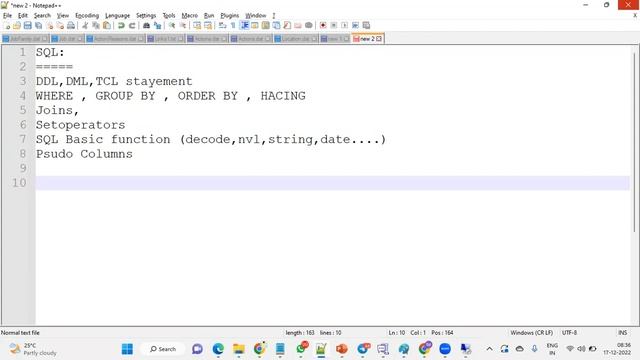
Task: Open the Tools menu
Action: tap(169, 16)
